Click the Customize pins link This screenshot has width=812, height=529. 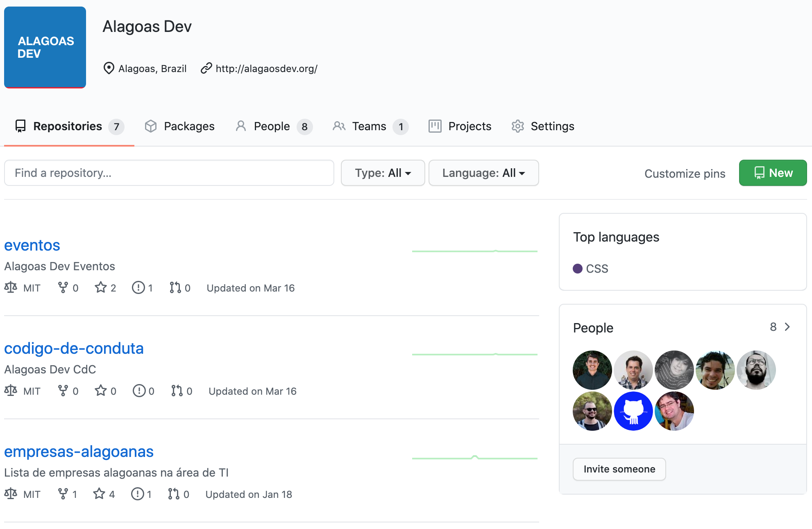[x=685, y=174]
